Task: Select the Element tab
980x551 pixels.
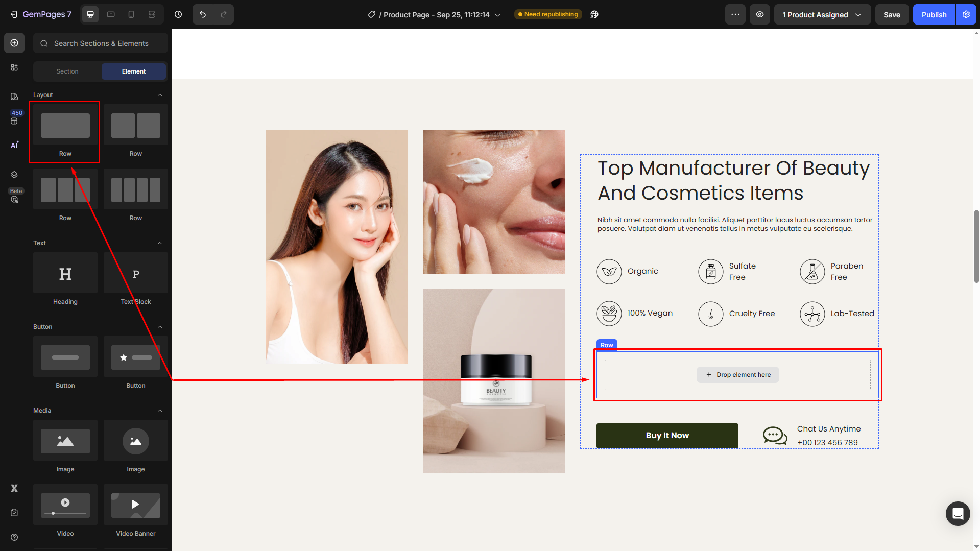Action: coord(134,71)
